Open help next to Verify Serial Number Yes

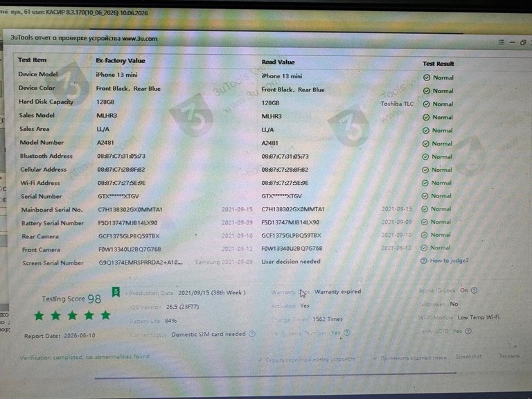[x=347, y=332]
